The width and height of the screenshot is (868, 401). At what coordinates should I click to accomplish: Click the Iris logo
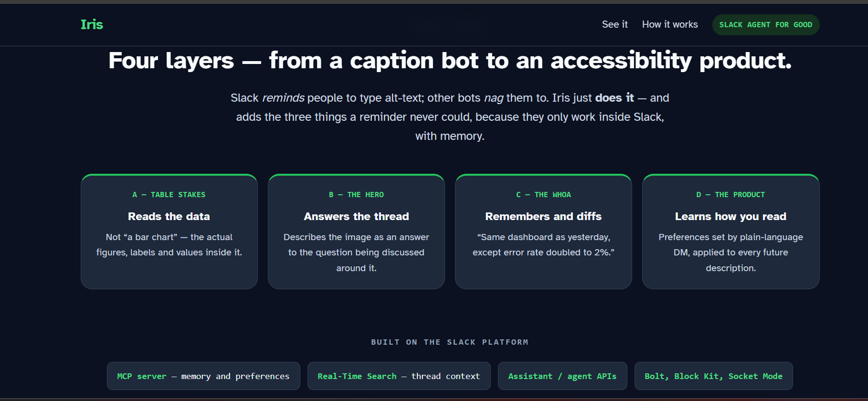click(92, 24)
